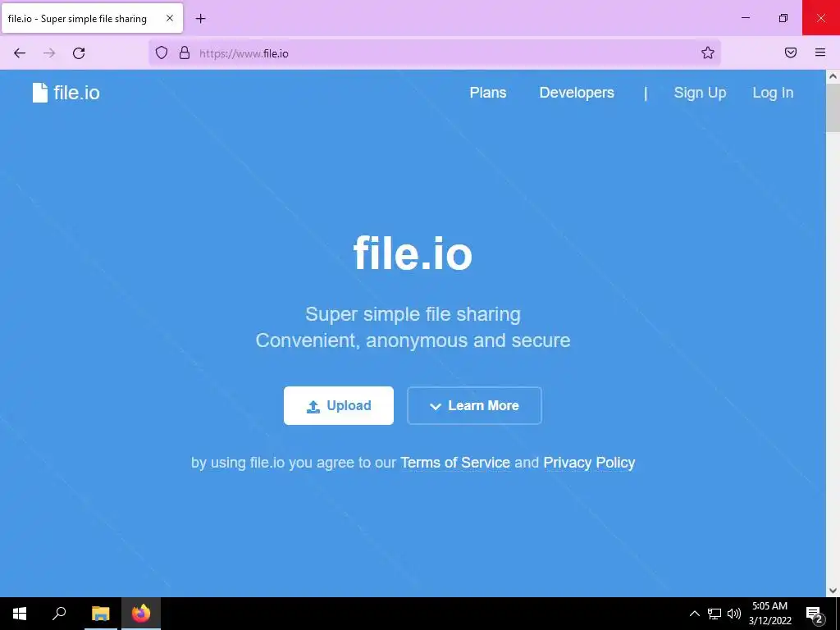Image resolution: width=840 pixels, height=630 pixels.
Task: Open the Privacy Policy link
Action: coord(589,463)
